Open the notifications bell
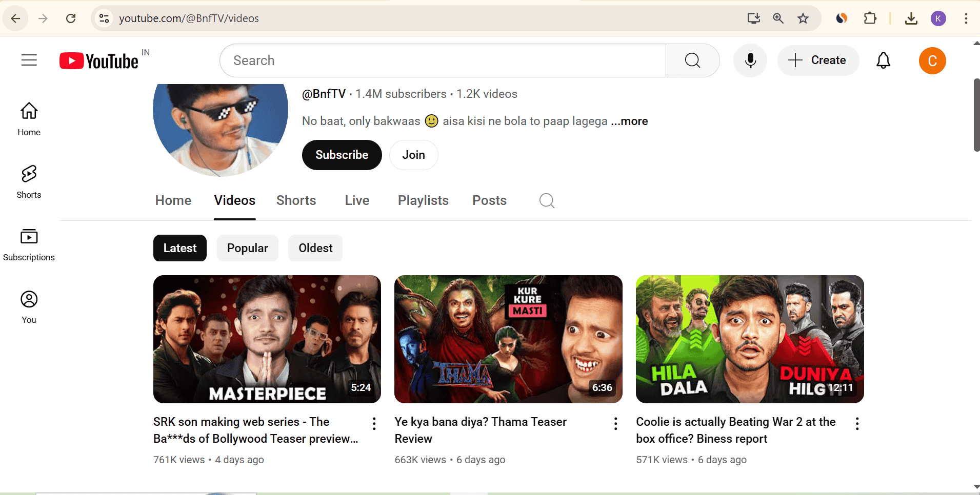This screenshot has width=980, height=495. point(883,60)
